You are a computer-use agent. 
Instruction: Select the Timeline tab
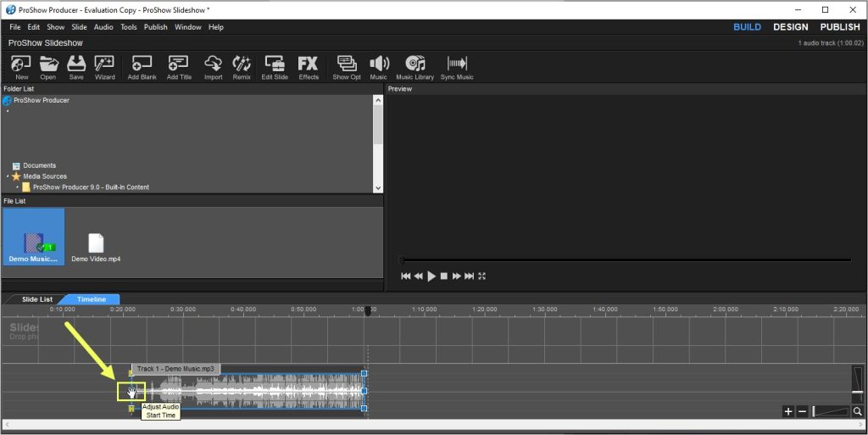pyautogui.click(x=92, y=299)
